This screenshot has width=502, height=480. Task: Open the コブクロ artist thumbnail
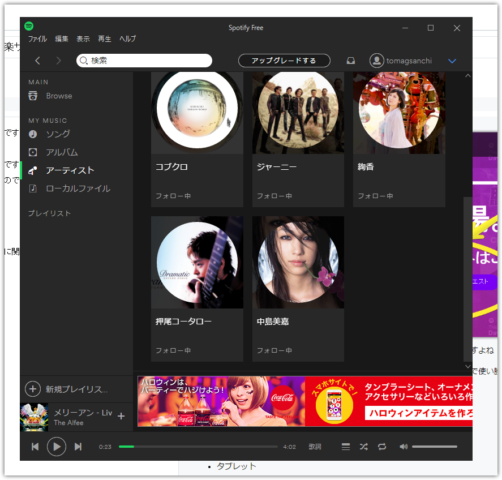click(197, 113)
